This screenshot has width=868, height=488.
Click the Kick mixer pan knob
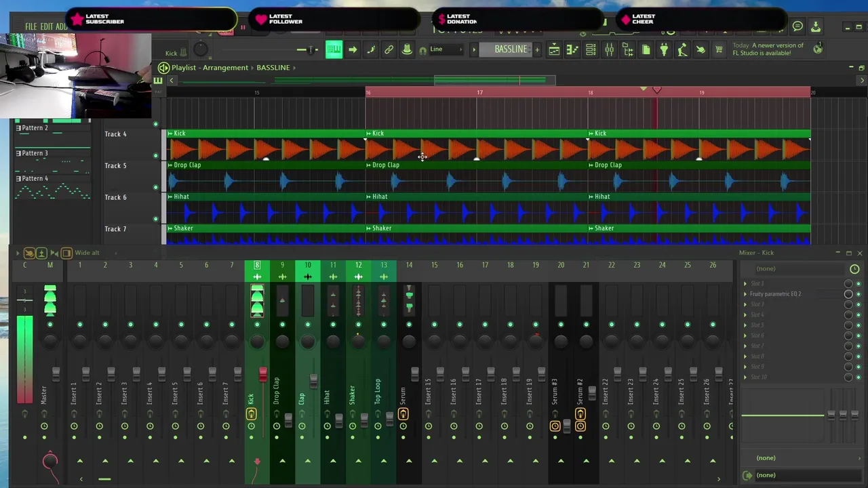click(x=257, y=342)
